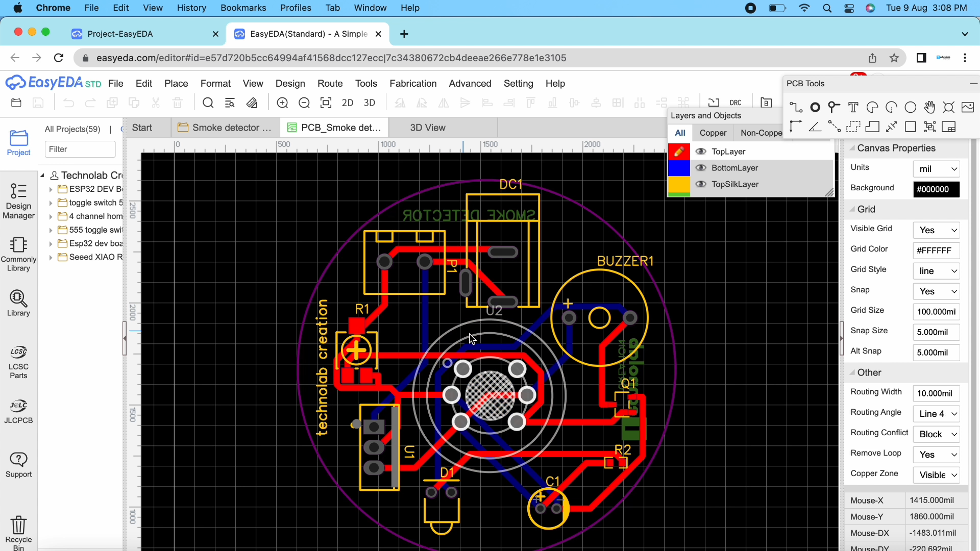
Task: Switch to the Smoke detector schematic tab
Action: 225,128
